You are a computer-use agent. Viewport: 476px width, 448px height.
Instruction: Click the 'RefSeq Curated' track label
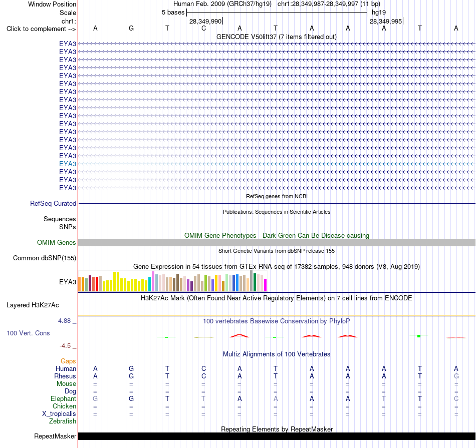pos(53,204)
